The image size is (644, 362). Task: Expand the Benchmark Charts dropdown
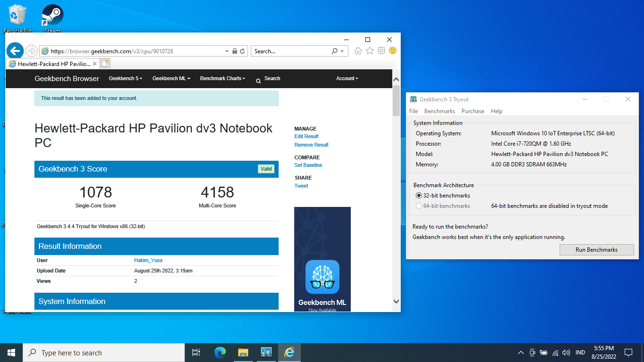coord(223,78)
